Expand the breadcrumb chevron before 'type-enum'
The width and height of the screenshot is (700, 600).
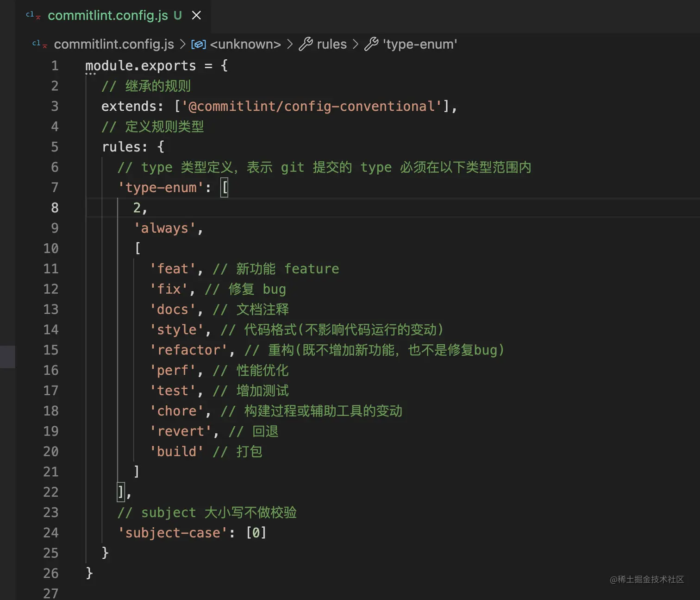click(x=356, y=44)
